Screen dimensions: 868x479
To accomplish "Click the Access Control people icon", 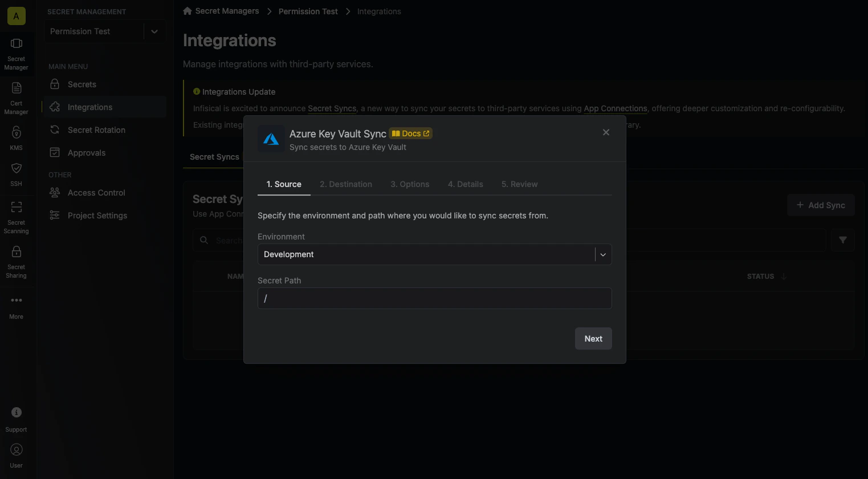I will click(55, 192).
